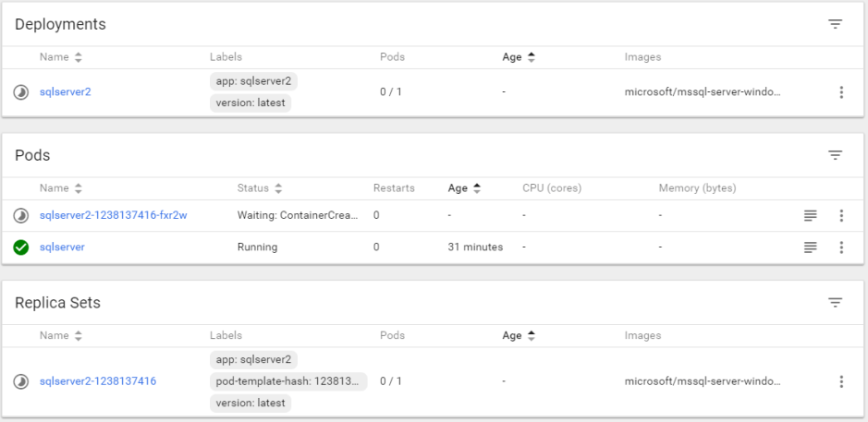View logs for sqlserver2-1238137416-fxr2w pod
The image size is (868, 422).
(x=810, y=215)
